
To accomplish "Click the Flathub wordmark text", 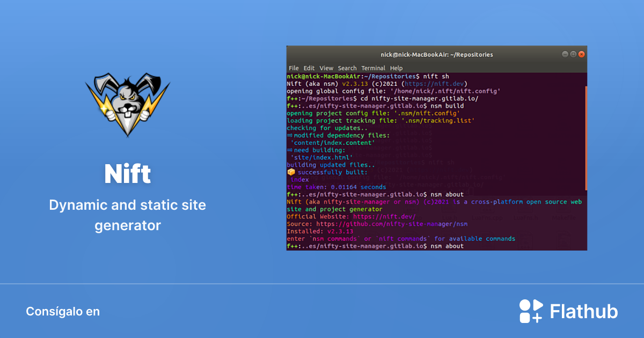I will click(584, 311).
